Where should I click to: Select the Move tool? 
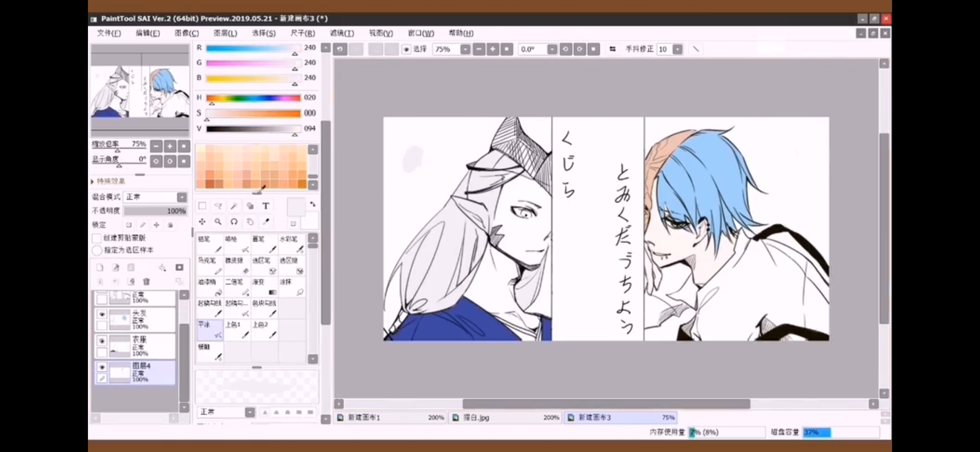point(202,221)
